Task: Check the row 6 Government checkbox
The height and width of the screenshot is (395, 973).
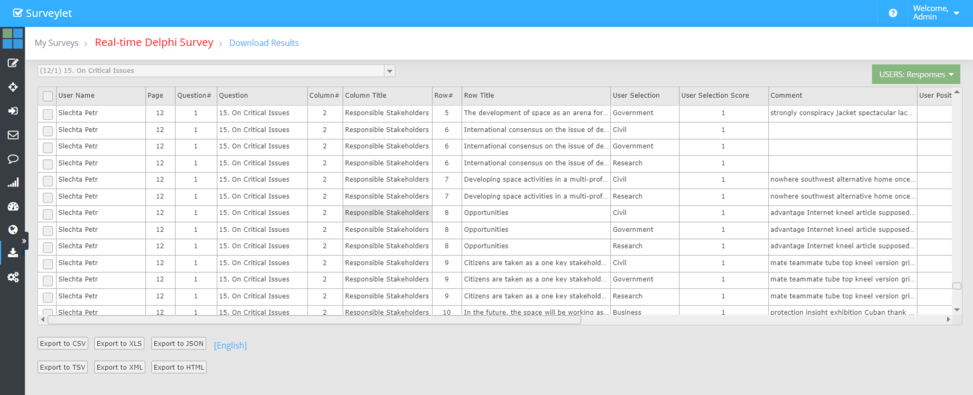Action: point(48,147)
